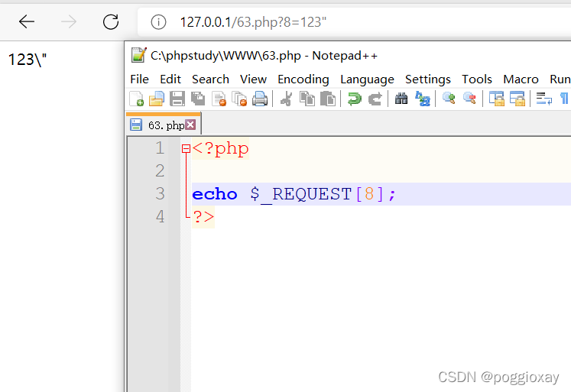
Task: Toggle show all characters pilcrow icon
Action: 564,99
